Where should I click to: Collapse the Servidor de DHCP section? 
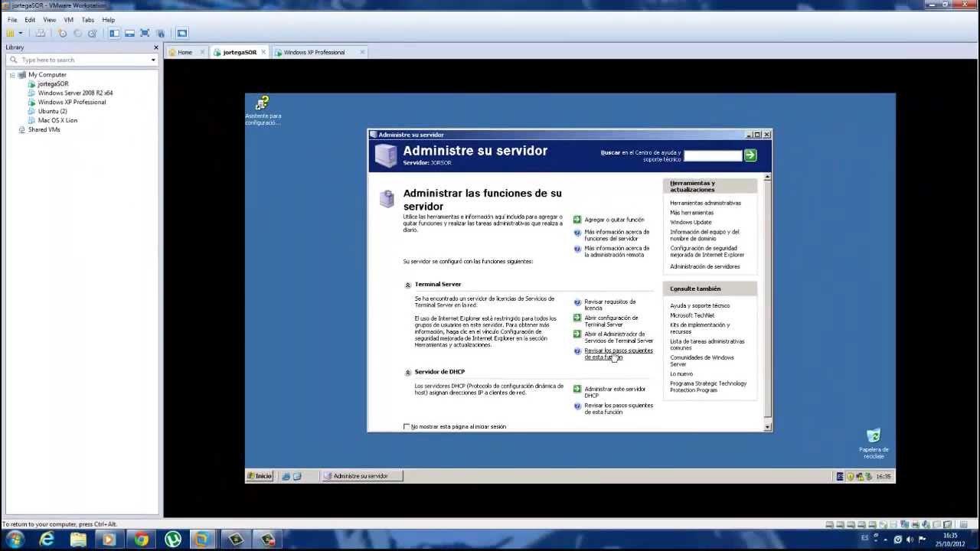point(408,373)
